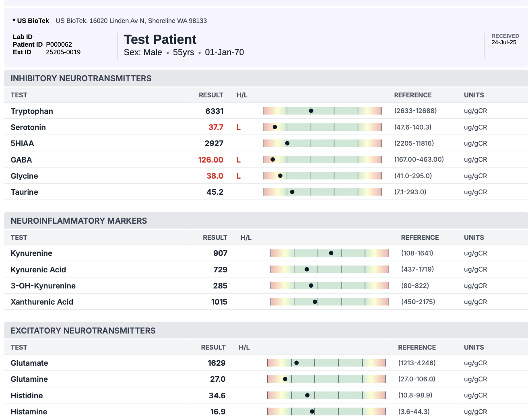
Task: Click the RESULT column header in Neuroinflammatory section
Action: click(x=215, y=237)
